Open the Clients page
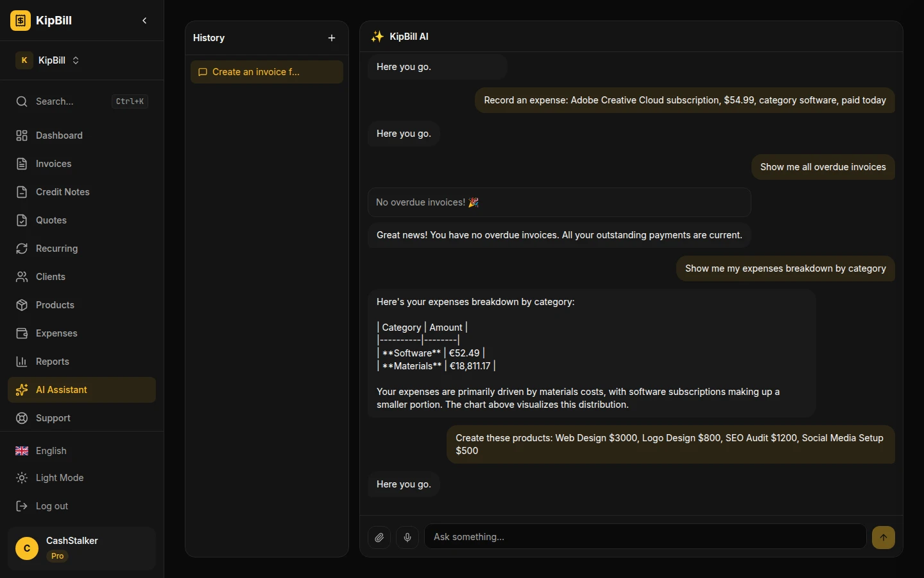The image size is (924, 578). pos(50,277)
